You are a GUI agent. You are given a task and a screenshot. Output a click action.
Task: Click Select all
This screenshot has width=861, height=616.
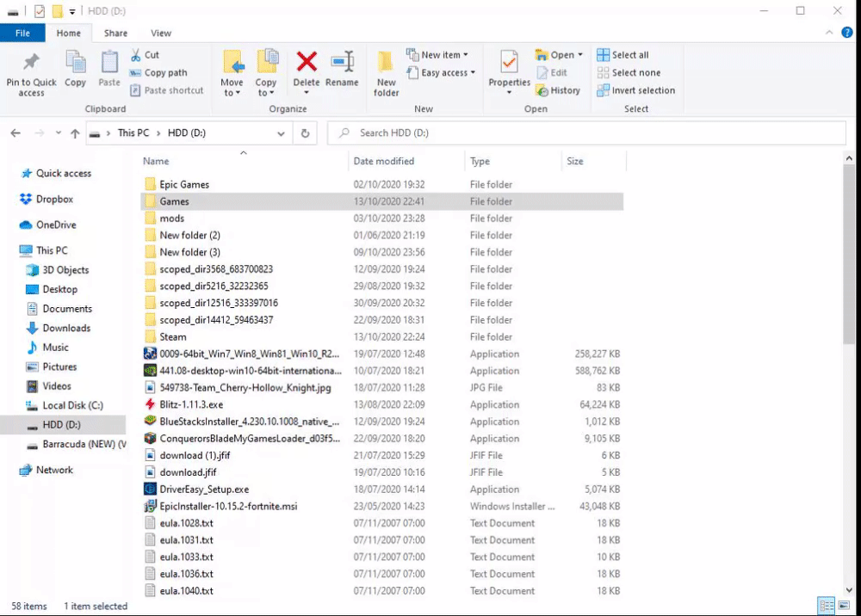tap(623, 55)
